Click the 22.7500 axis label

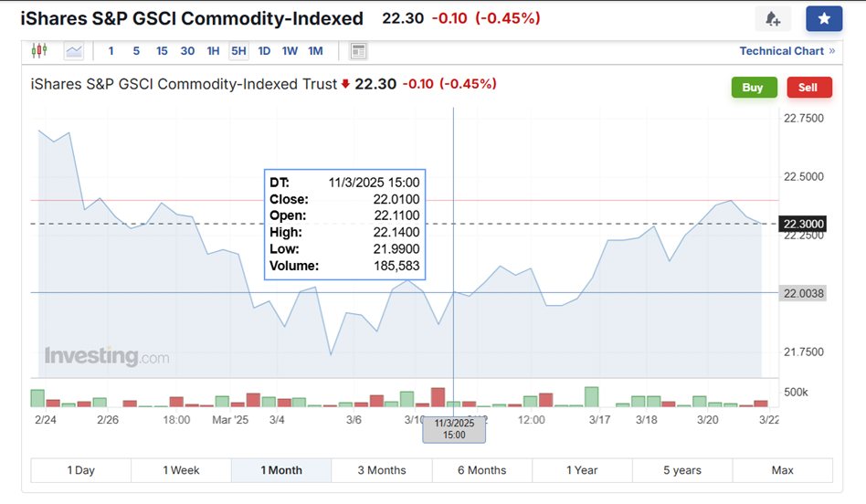tap(804, 118)
